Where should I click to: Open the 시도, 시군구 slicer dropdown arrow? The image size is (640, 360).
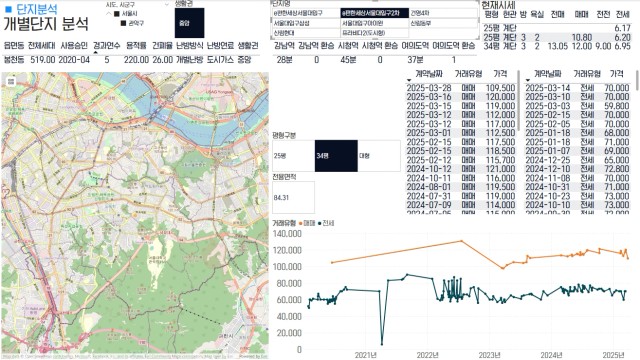pyautogui.click(x=167, y=4)
